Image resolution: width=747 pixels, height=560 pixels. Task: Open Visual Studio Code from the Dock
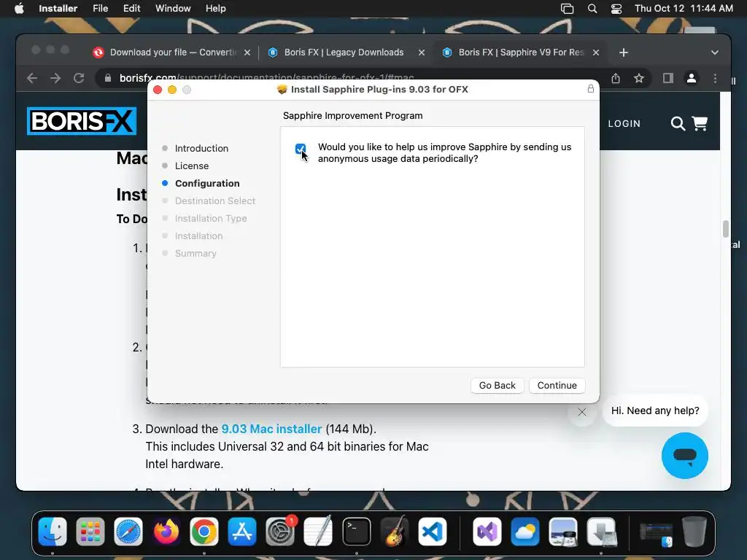[433, 532]
